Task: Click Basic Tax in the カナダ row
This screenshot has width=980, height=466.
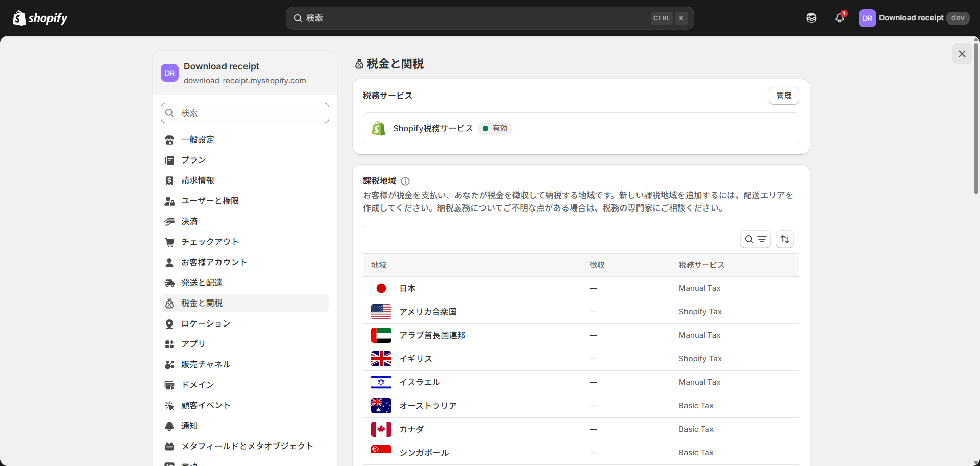Action: pyautogui.click(x=696, y=429)
